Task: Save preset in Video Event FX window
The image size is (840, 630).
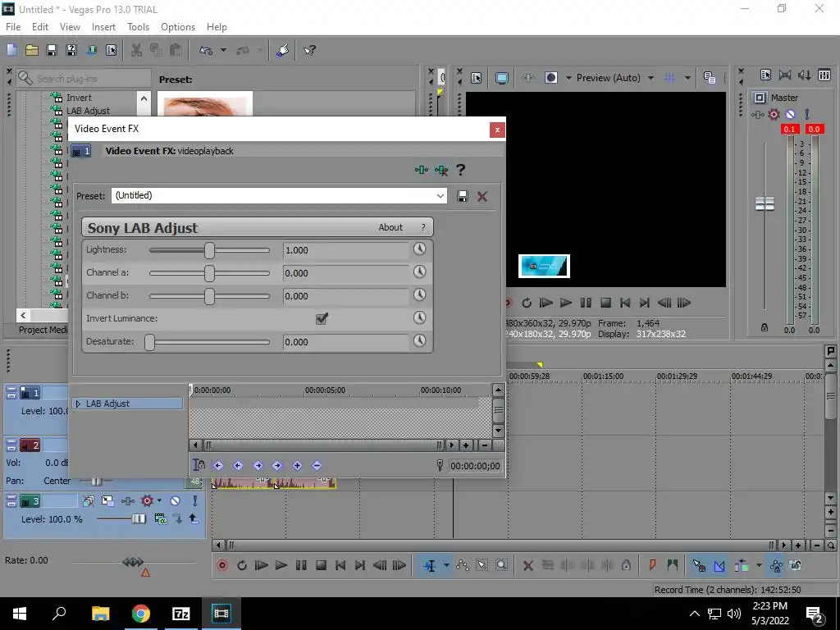Action: [463, 196]
